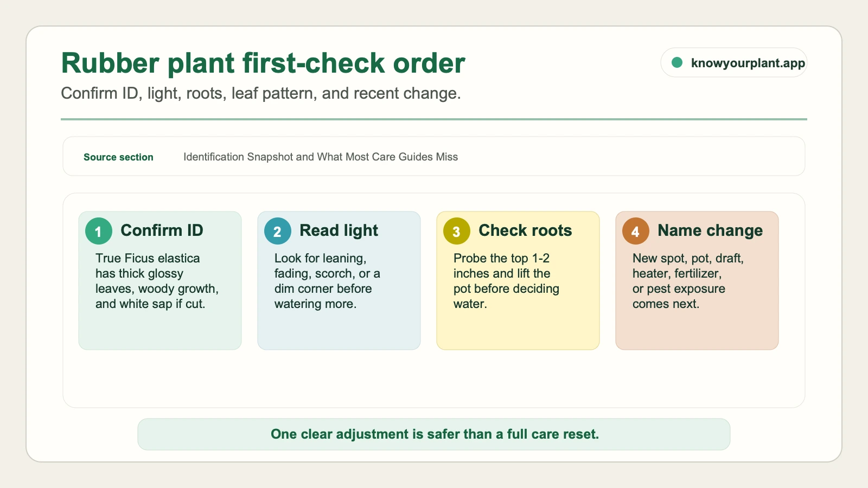Click the 'Rubber plant first-check order' title

tap(263, 63)
